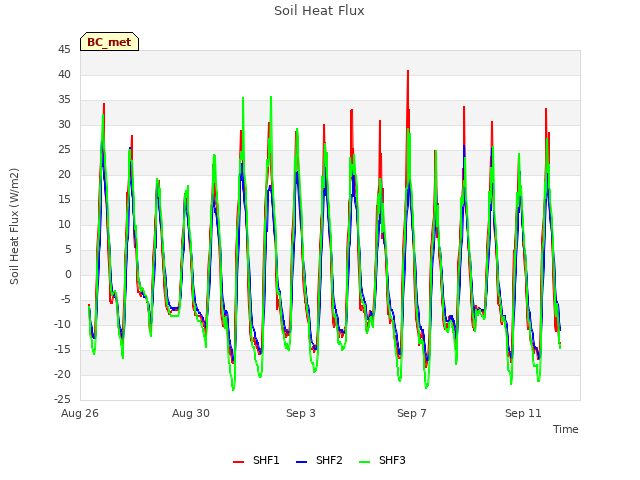Click the 25 y-axis tick label
This screenshot has height=480, width=640.
(x=64, y=150)
